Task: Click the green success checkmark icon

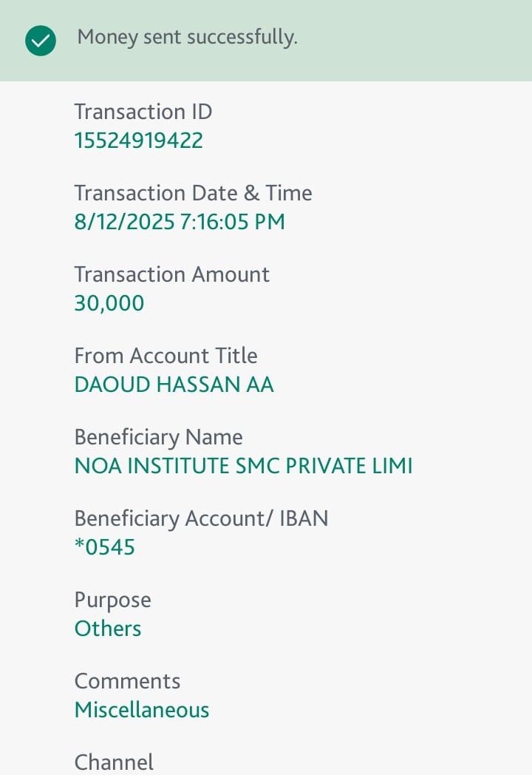Action: [x=41, y=41]
